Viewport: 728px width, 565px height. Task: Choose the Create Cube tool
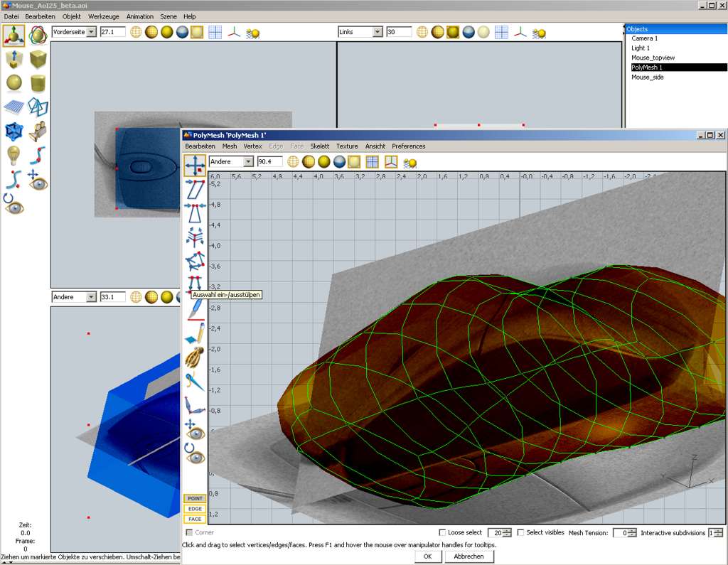[x=38, y=60]
